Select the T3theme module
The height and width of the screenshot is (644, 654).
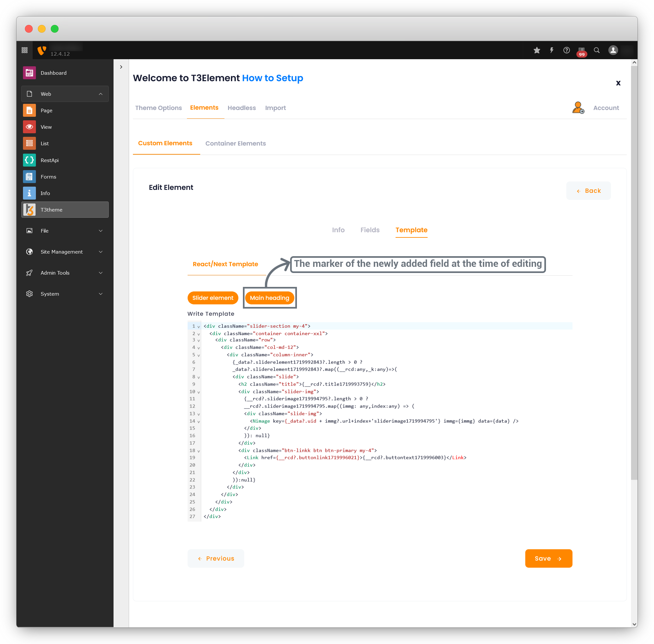(65, 210)
